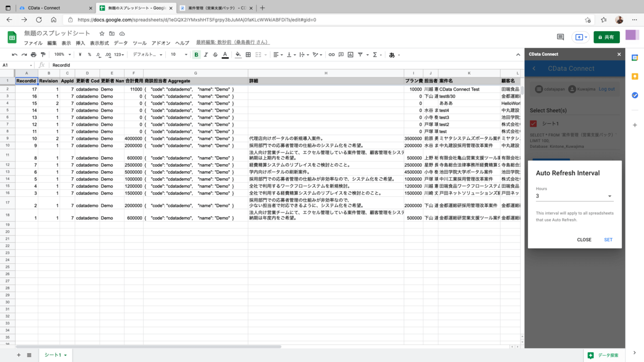Screen dimensions: 644x362
Task: Click the 共有 share button
Action: [606, 37]
